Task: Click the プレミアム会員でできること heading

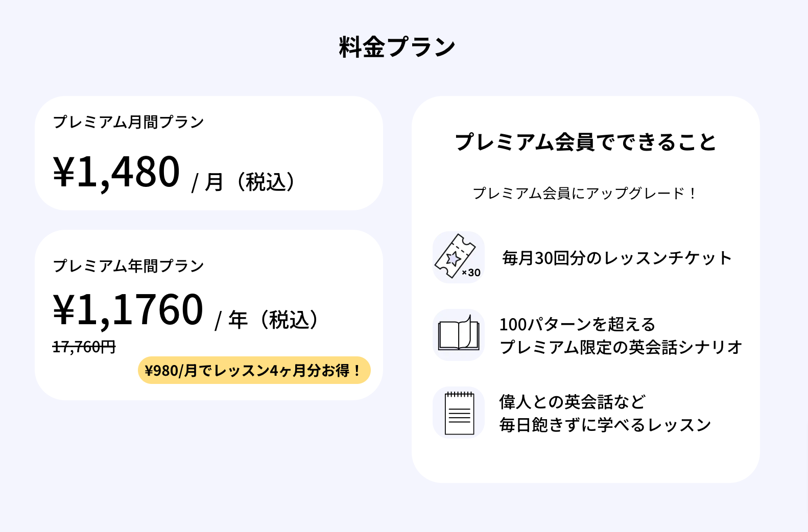Action: tap(585, 142)
